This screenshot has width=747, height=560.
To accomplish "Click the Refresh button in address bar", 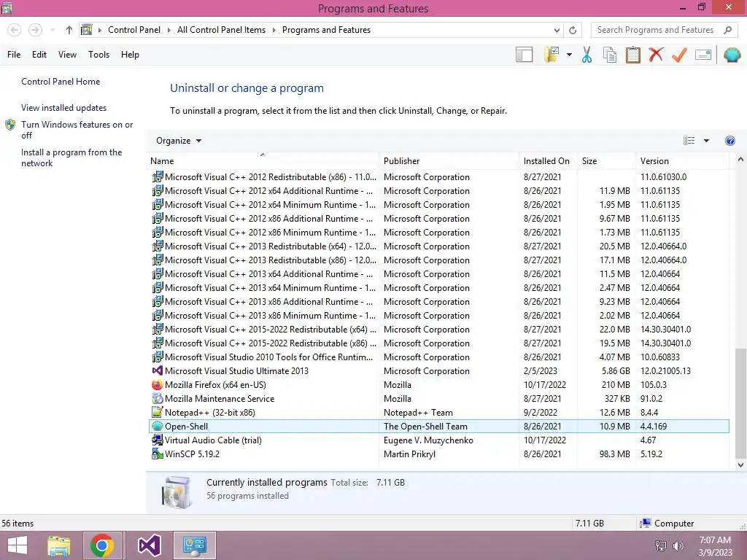I will pos(573,30).
